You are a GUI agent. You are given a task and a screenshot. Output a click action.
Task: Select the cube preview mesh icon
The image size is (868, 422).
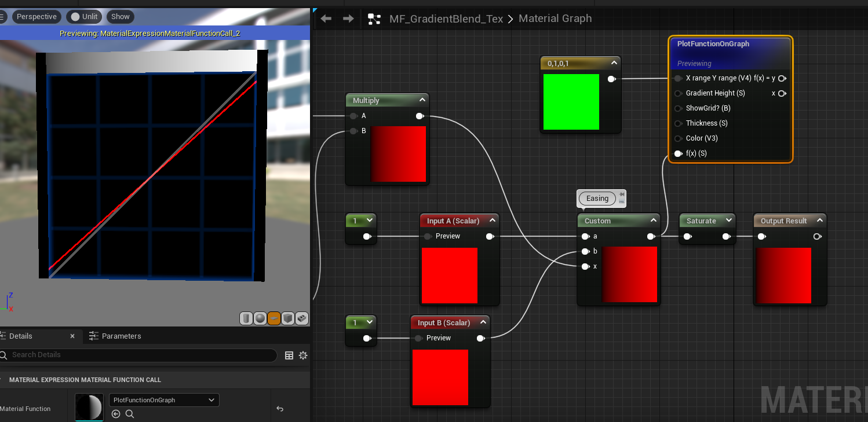[x=288, y=318]
